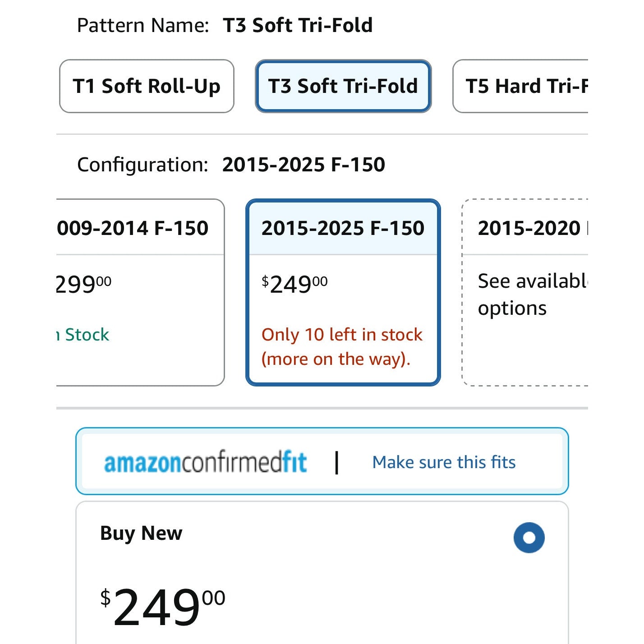Select the 2009-2014 F-150 configuration card

140,292
